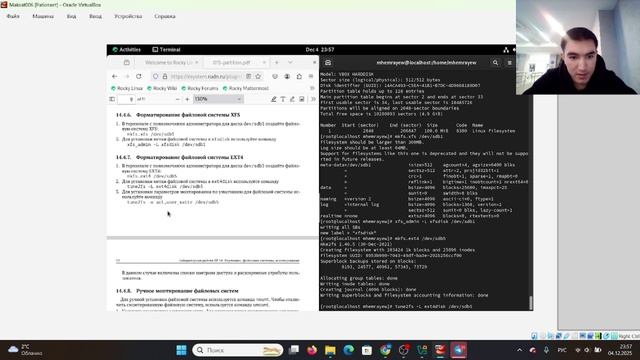This screenshot has width=640, height=360.
Task: Click the Windows search box
Action: [x=238, y=350]
